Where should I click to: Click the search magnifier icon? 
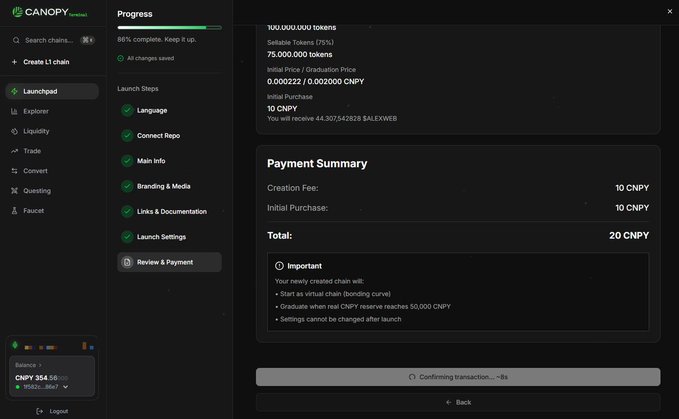pyautogui.click(x=16, y=40)
